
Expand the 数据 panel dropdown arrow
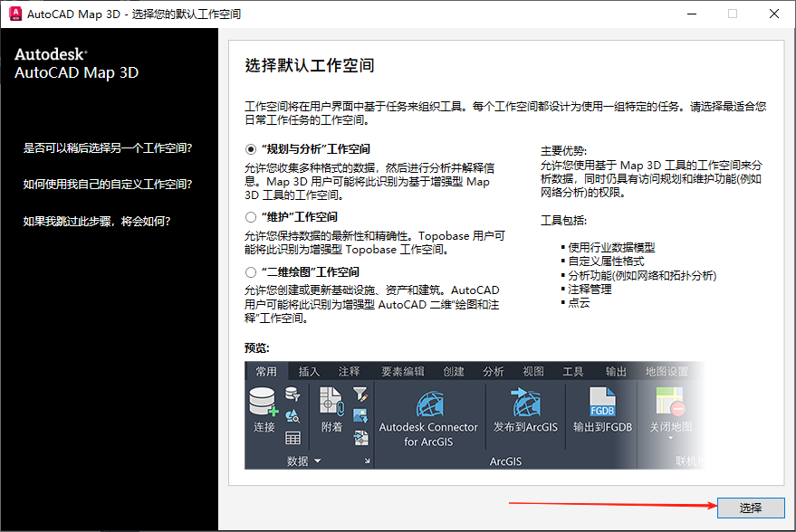[x=318, y=459]
